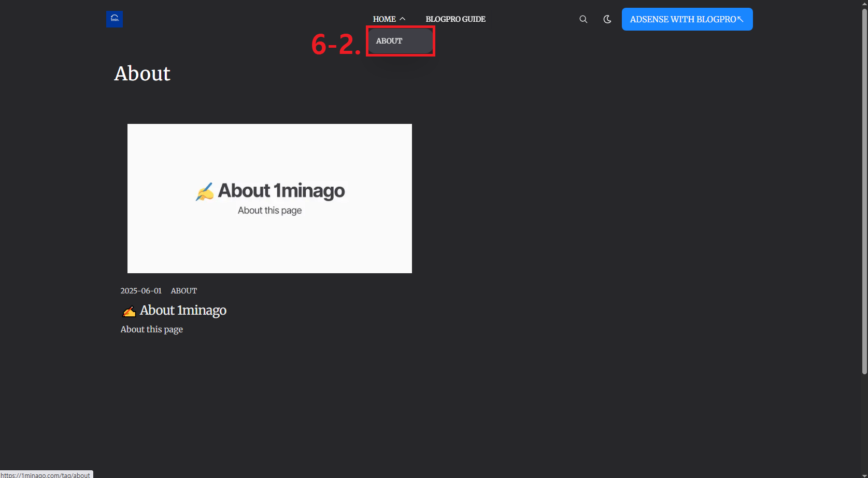
Task: Click the 2025-06-01 post date
Action: click(x=141, y=291)
